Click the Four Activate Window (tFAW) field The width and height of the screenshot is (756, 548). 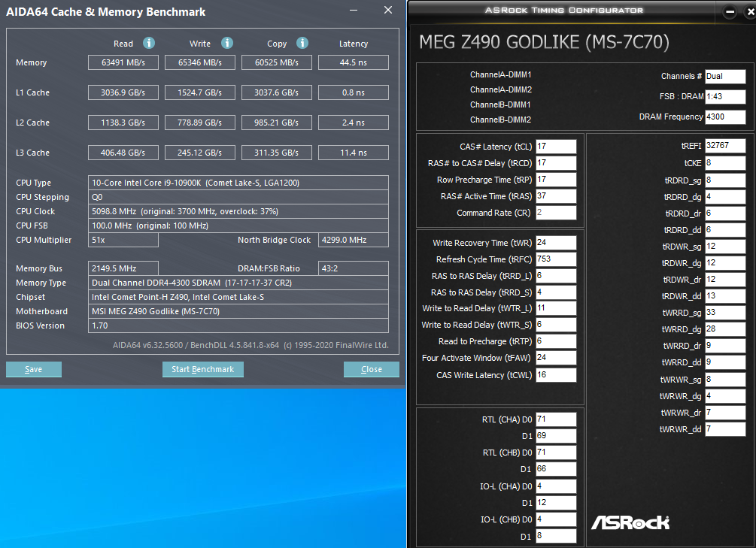556,358
